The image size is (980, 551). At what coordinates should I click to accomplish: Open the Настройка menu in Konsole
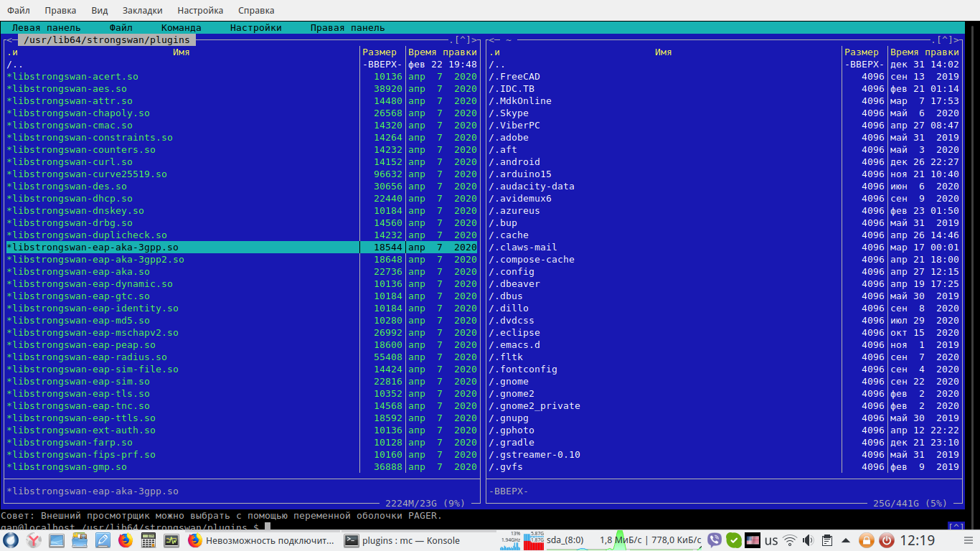[x=200, y=11]
